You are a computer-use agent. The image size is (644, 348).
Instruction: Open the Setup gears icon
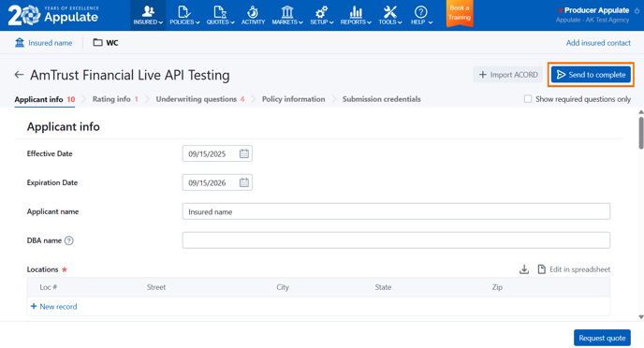click(322, 11)
